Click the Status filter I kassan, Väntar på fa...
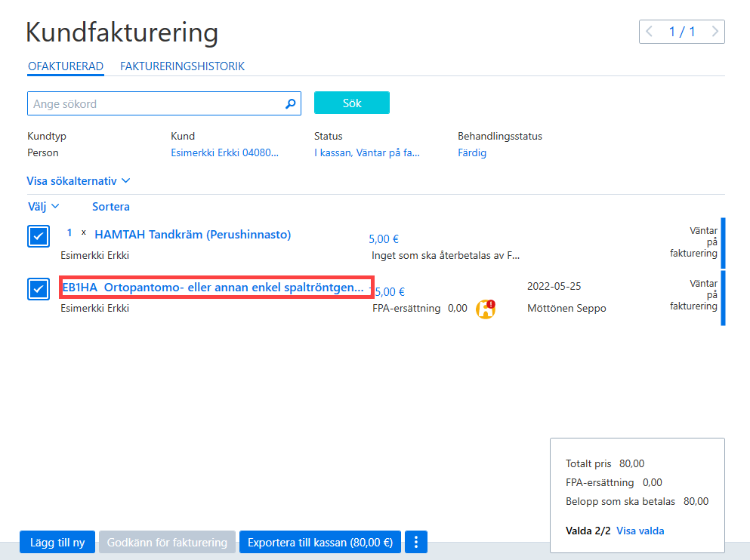 pyautogui.click(x=367, y=153)
